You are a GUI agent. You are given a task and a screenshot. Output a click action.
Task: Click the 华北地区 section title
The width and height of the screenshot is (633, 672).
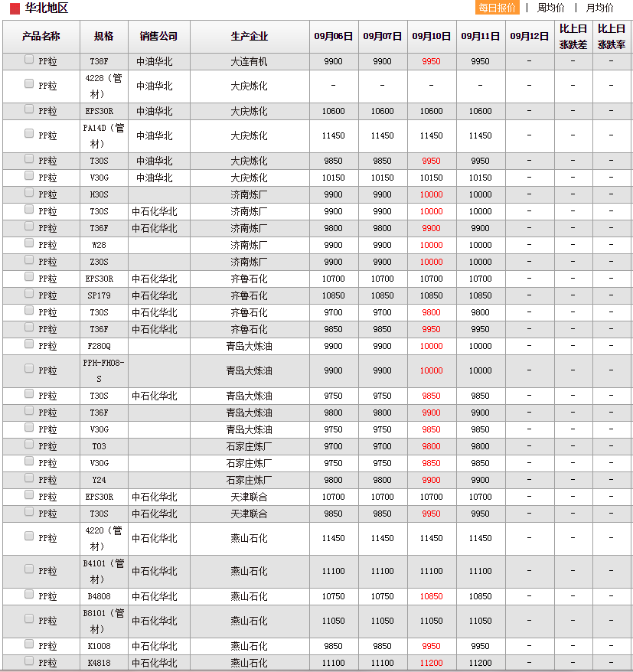click(x=46, y=8)
